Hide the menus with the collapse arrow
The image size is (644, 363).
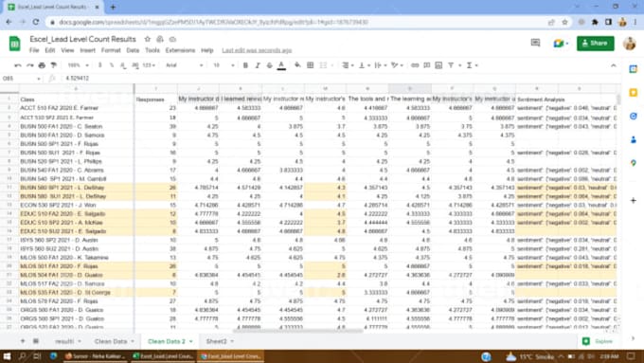click(x=613, y=65)
